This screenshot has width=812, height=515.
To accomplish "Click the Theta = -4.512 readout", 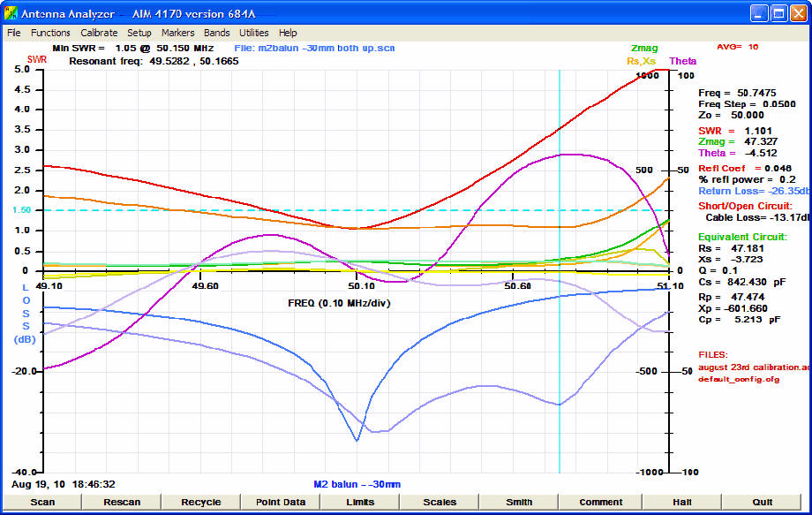I will point(738,153).
